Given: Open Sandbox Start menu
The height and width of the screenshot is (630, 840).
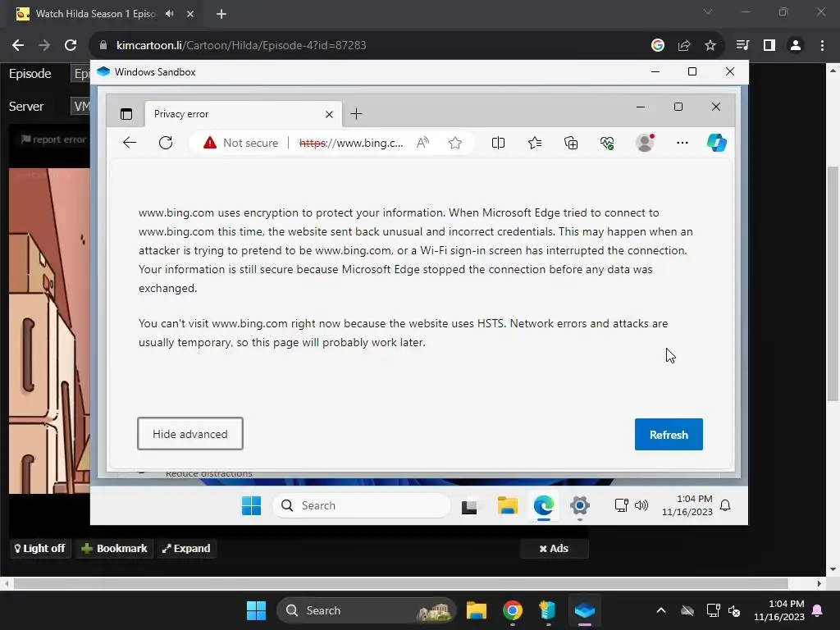Looking at the screenshot, I should pyautogui.click(x=251, y=505).
